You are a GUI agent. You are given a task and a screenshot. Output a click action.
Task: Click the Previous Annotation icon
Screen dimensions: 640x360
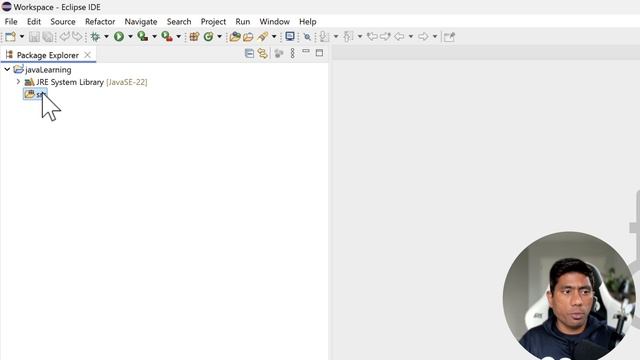pyautogui.click(x=348, y=37)
